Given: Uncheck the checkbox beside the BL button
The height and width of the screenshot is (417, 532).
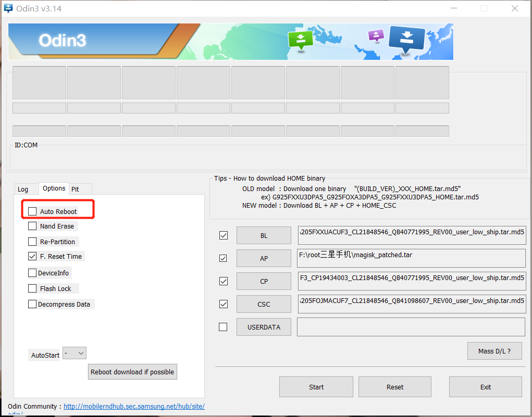Looking at the screenshot, I should [223, 235].
